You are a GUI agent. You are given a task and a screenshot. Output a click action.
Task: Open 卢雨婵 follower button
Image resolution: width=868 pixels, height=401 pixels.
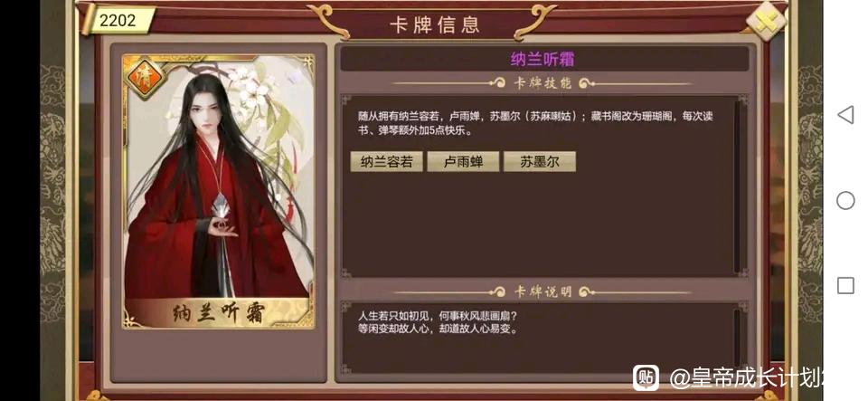pyautogui.click(x=463, y=162)
